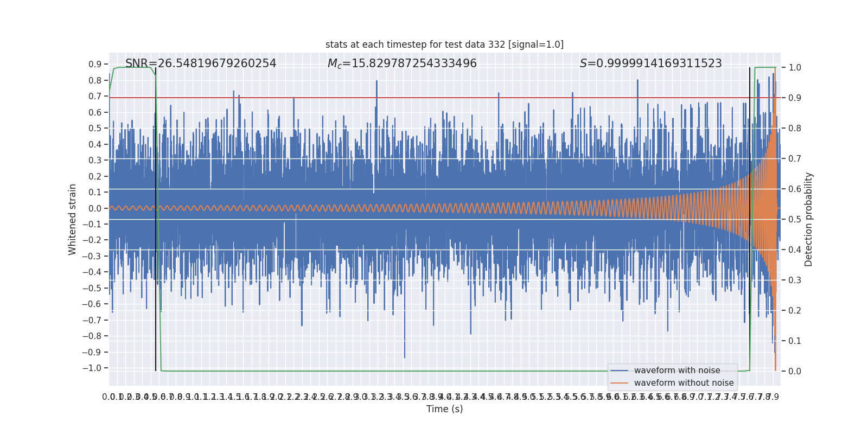
Task: Click the second black vertical marker near 7.6 s
Action: [750, 219]
